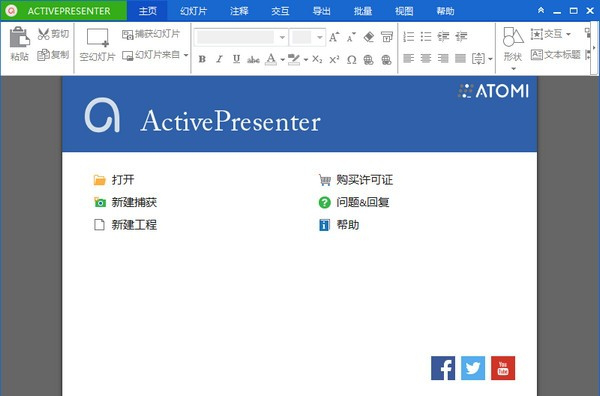The width and height of the screenshot is (600, 411).
Task: Open the YouTube channel icon
Action: tap(503, 368)
